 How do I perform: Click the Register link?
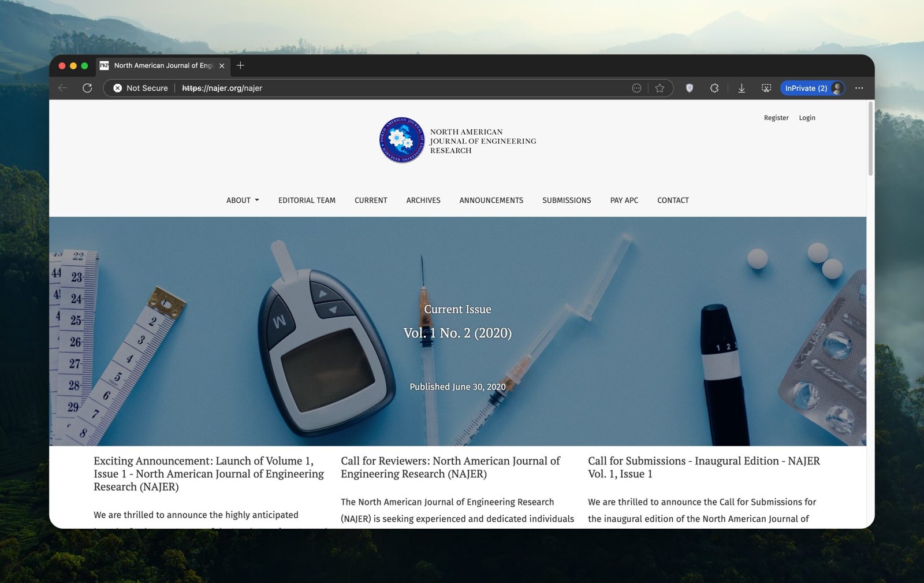(x=776, y=118)
